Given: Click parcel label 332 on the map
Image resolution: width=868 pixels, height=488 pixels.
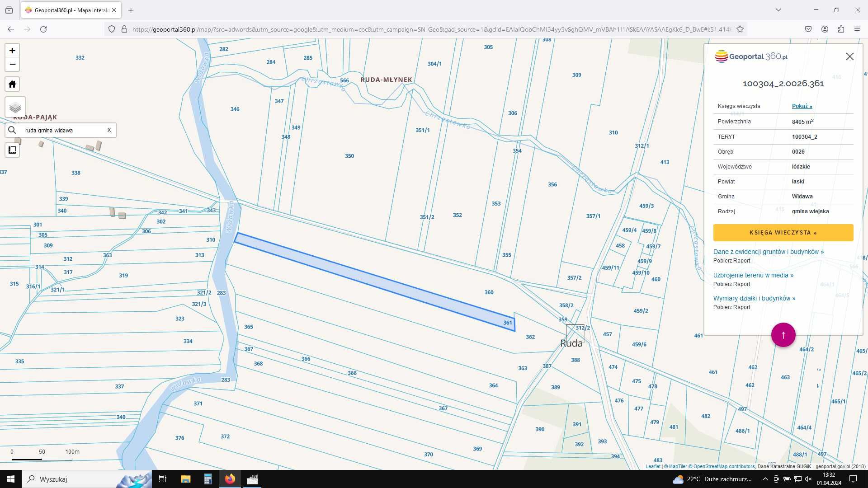Looking at the screenshot, I should [x=80, y=58].
